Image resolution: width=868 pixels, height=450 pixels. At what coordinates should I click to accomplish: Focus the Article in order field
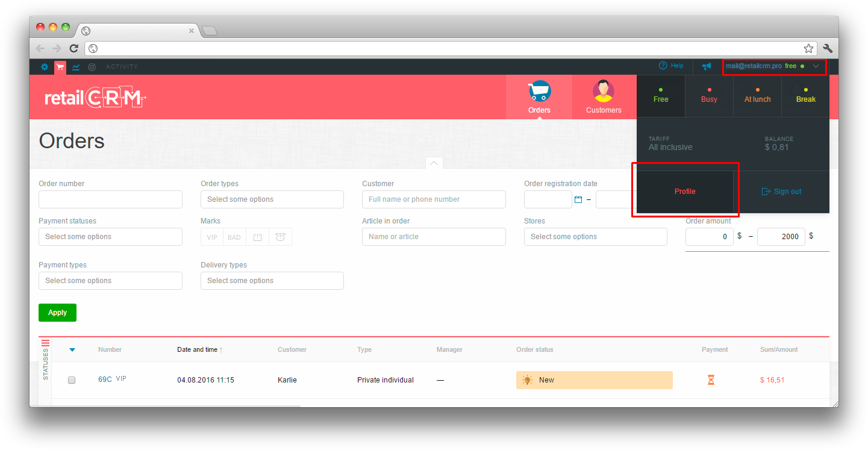tap(434, 237)
